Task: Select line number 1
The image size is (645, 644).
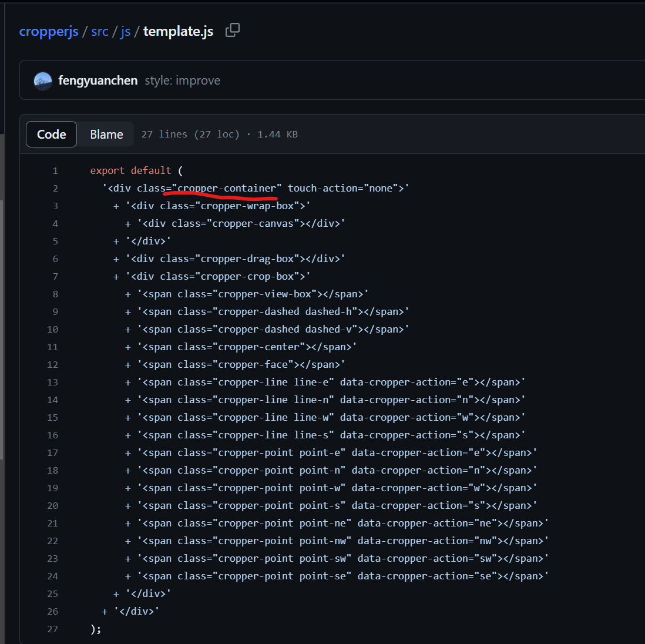Action: click(x=55, y=170)
